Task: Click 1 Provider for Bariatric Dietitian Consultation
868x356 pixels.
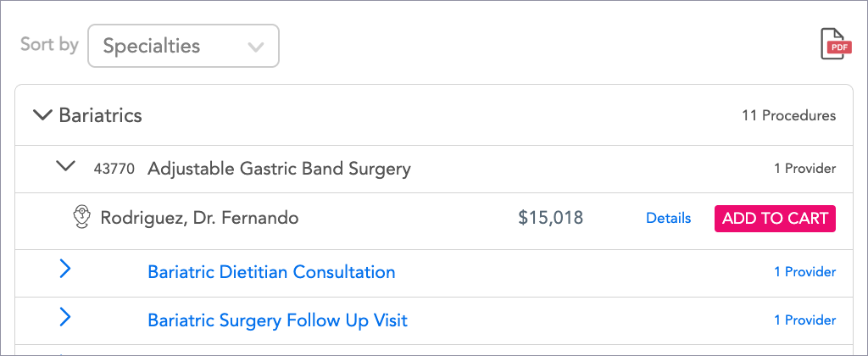Action: [x=804, y=272]
